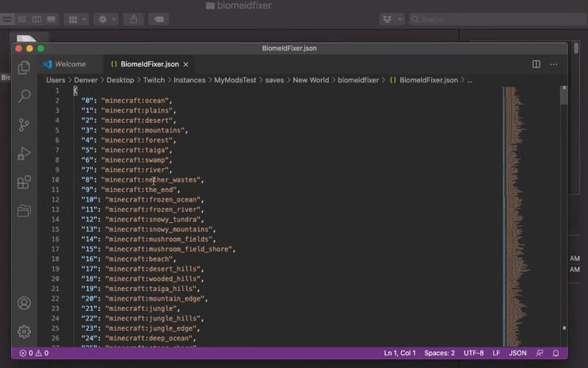Select Finder list view button

21,19
